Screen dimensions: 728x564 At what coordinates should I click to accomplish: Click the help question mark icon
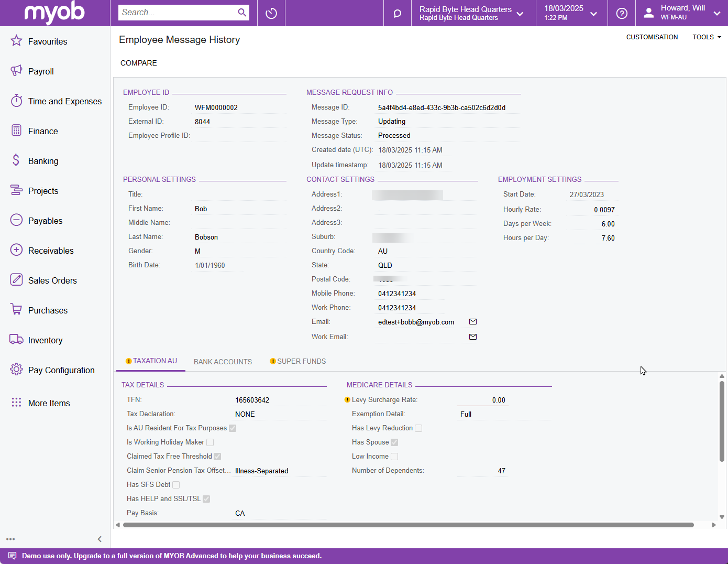(x=622, y=13)
